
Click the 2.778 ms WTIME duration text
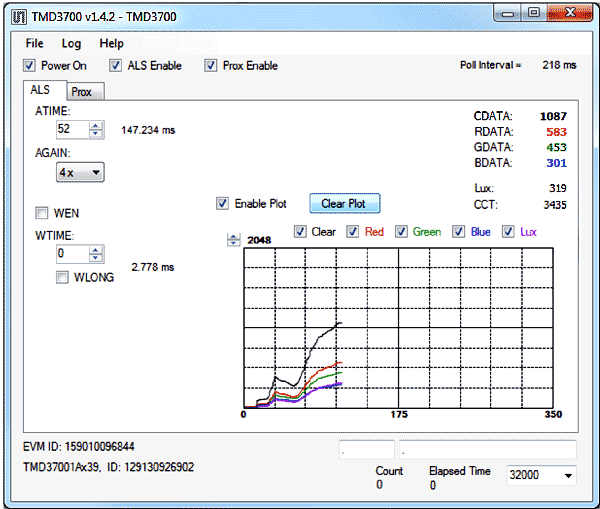click(x=153, y=267)
